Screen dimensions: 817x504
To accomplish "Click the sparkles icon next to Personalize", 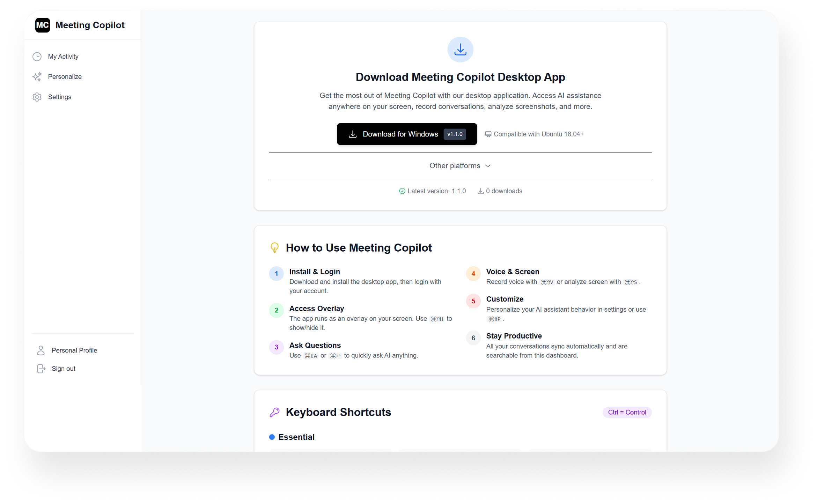I will point(37,76).
